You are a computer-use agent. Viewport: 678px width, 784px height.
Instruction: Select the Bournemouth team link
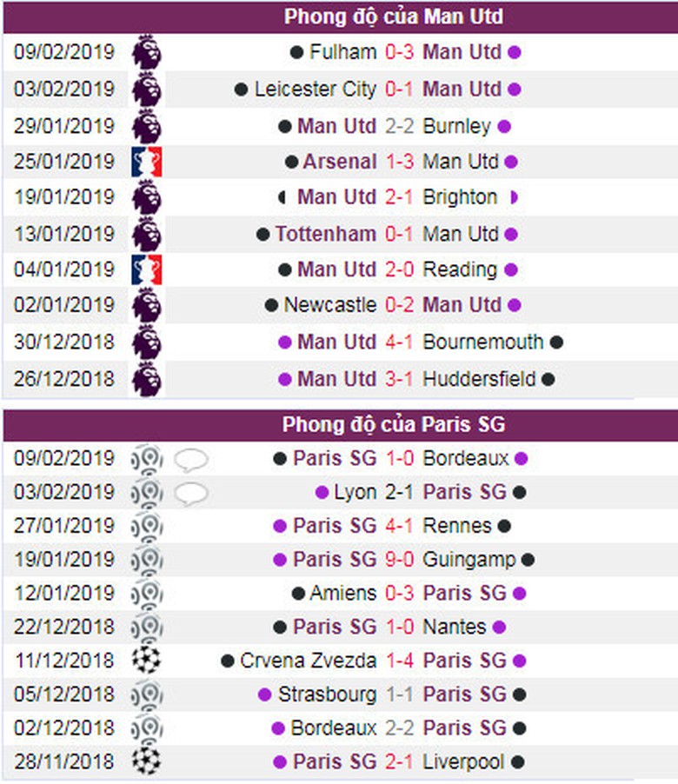pyautogui.click(x=483, y=342)
